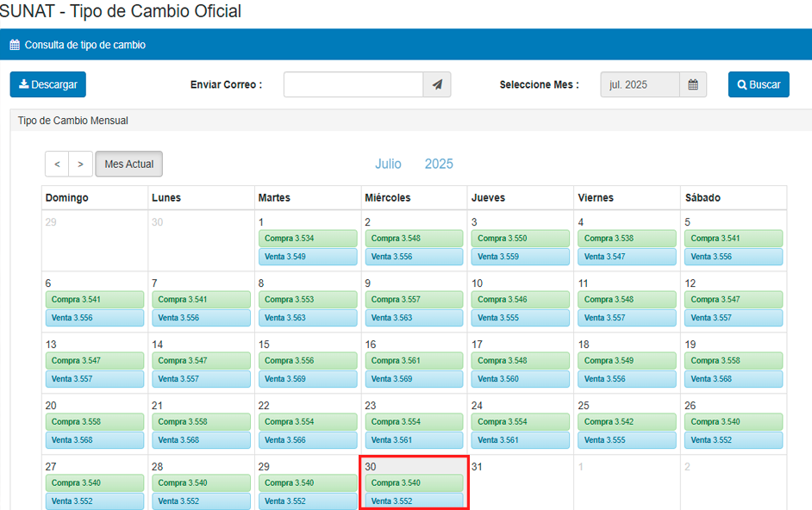Click the paper plane send-email icon
This screenshot has height=510, width=812.
[437, 84]
